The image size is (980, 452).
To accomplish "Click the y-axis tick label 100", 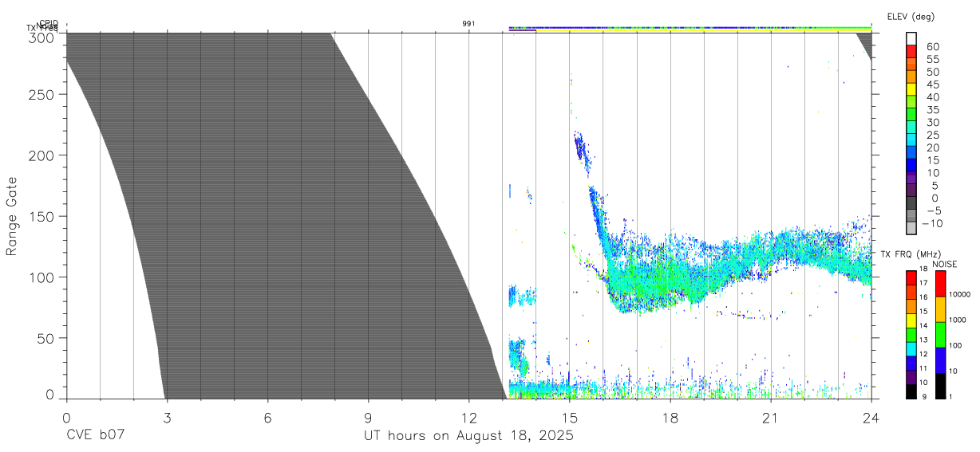I will tap(42, 277).
